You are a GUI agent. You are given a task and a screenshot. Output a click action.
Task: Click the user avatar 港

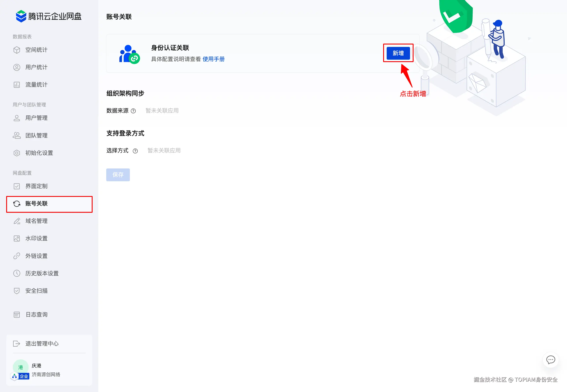click(21, 367)
